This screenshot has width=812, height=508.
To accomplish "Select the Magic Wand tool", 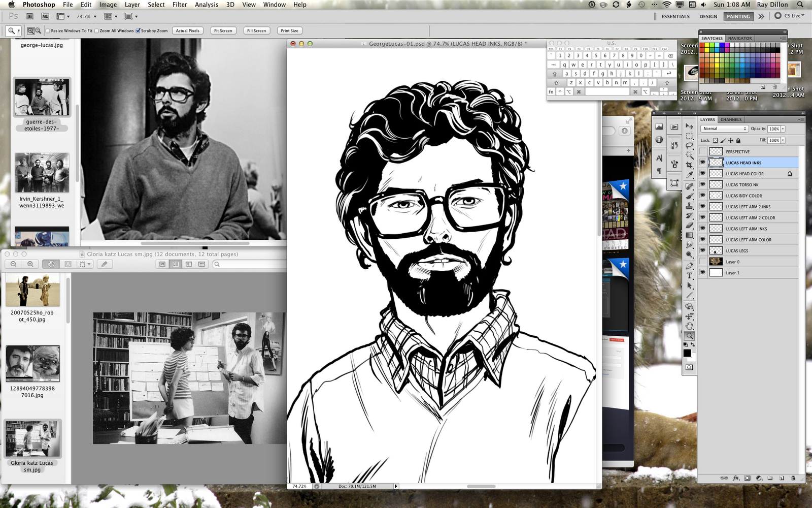I will coord(689,155).
